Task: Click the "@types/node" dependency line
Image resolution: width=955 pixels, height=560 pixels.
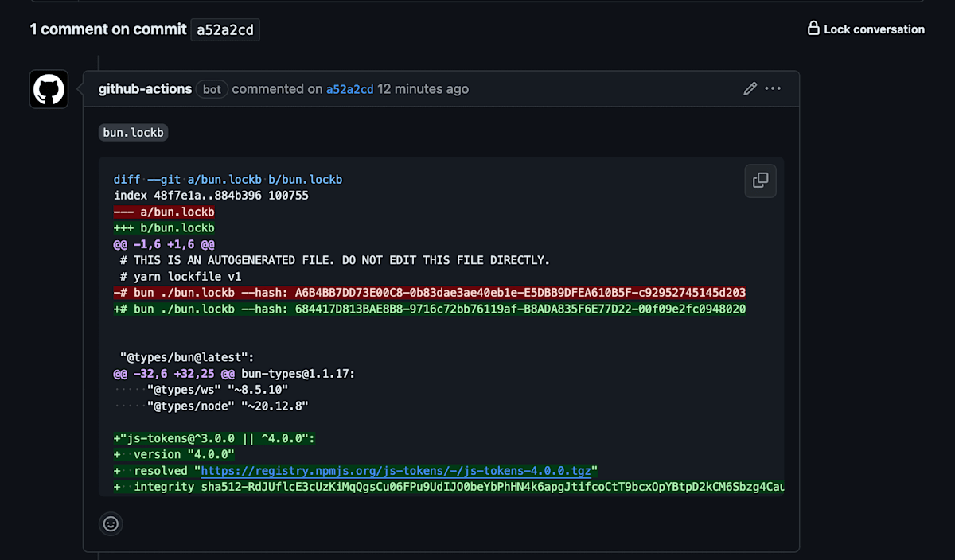Action: (x=228, y=406)
